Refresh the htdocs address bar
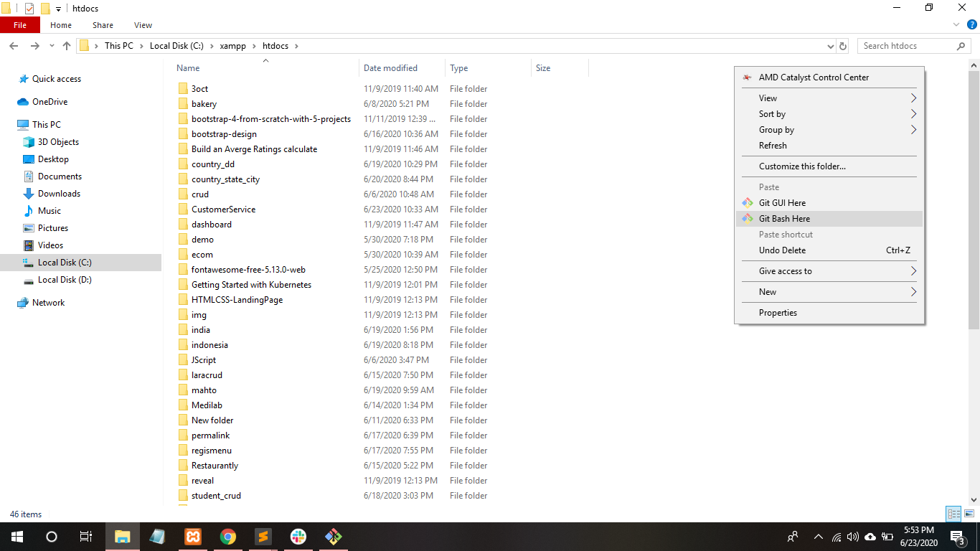Screen dimensions: 980x551 click(843, 46)
